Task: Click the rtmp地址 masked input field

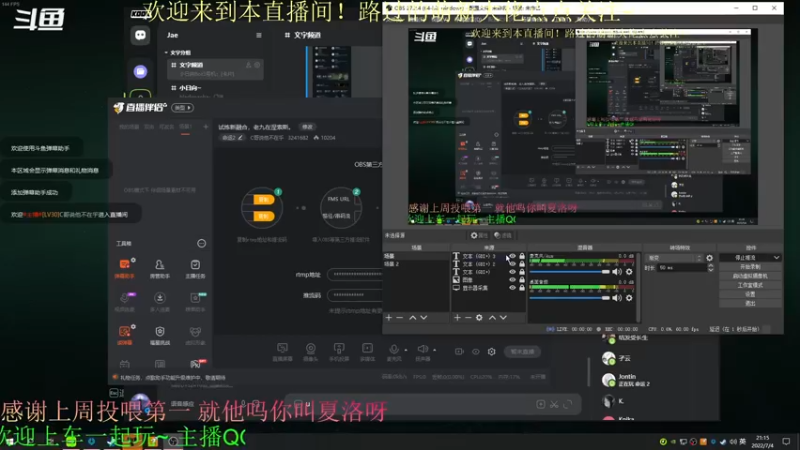Action: point(355,274)
